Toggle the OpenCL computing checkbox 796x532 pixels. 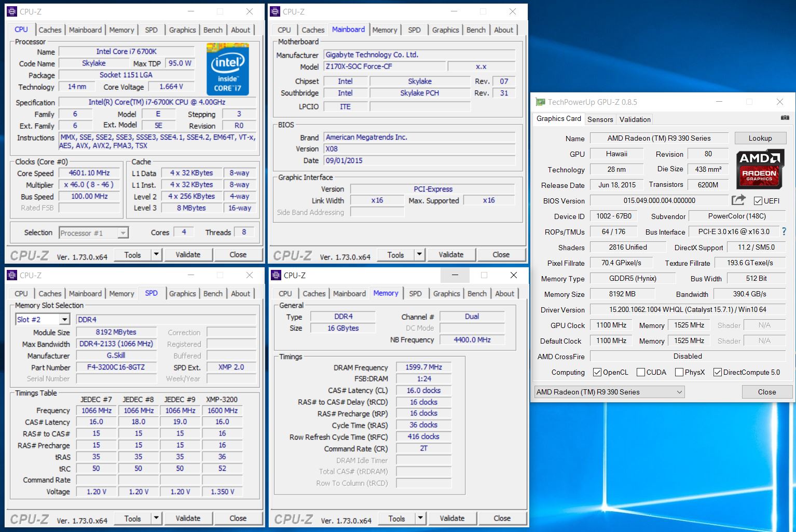(597, 372)
